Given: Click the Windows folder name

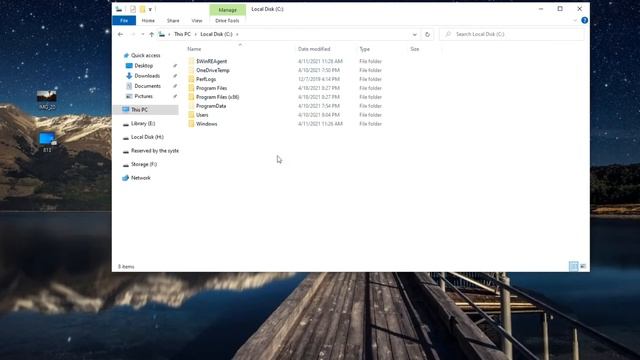Looking at the screenshot, I should [207, 124].
